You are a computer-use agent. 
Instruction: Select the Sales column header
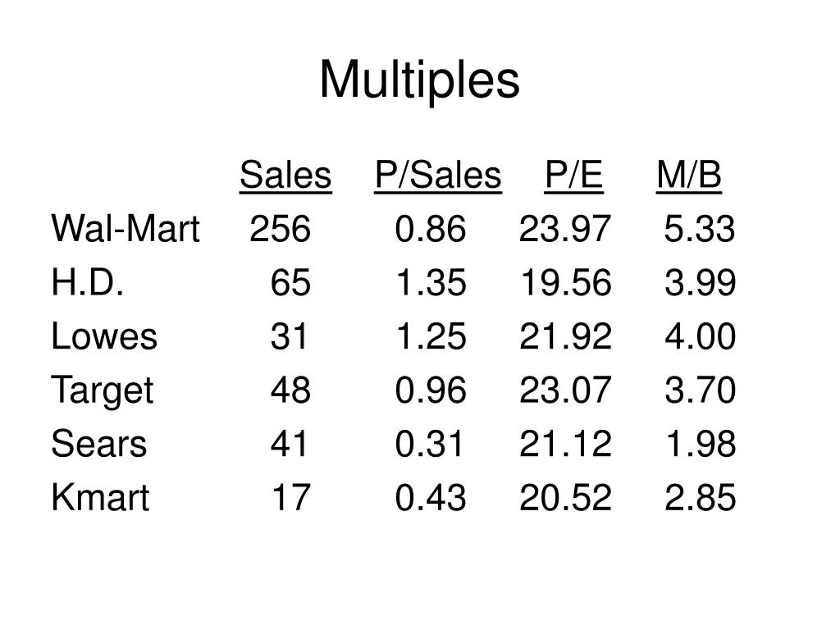click(285, 176)
